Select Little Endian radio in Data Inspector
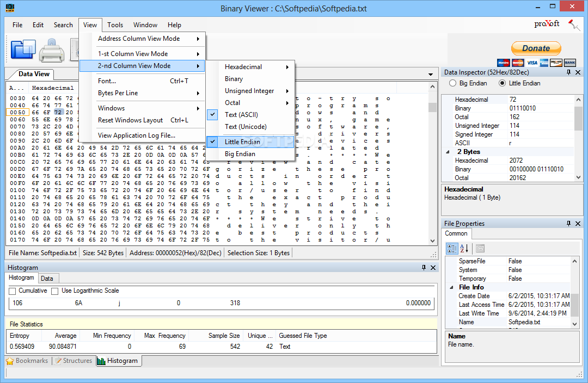 502,83
